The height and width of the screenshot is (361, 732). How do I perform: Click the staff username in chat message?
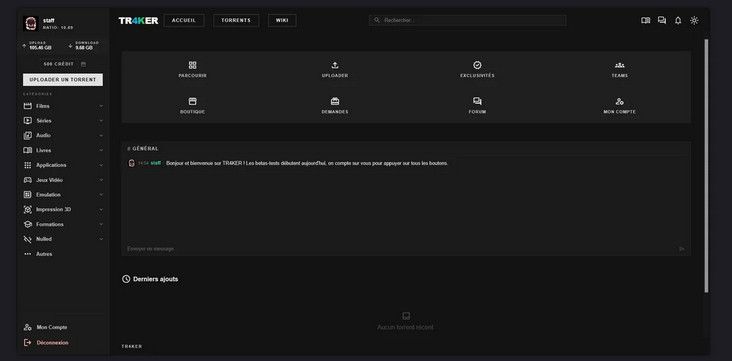(x=156, y=163)
